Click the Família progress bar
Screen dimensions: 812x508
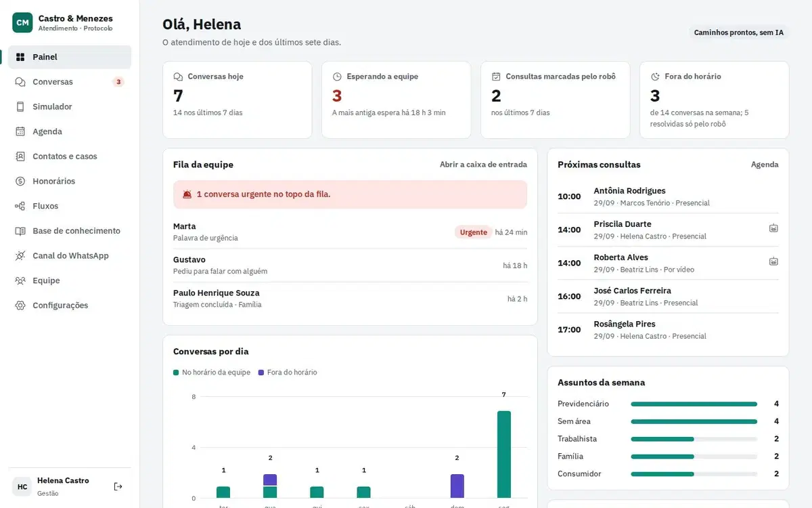pyautogui.click(x=694, y=457)
